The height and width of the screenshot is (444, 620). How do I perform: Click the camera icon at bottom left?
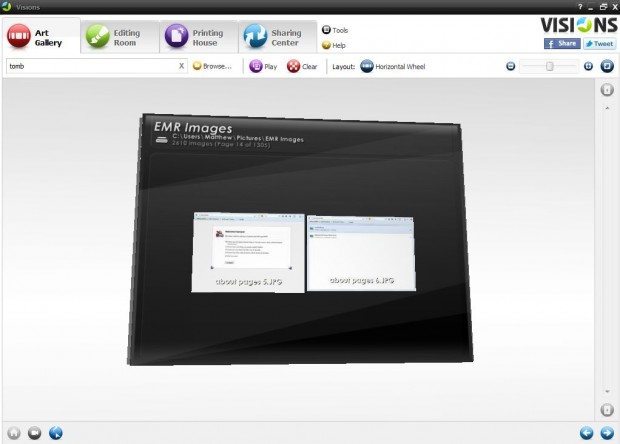34,433
